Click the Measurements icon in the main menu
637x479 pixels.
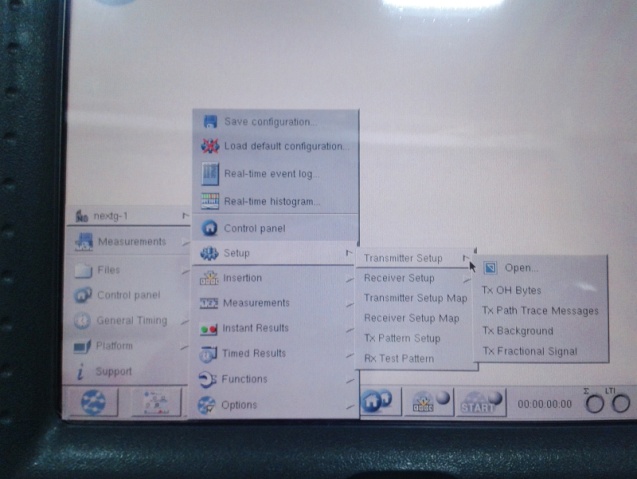84,242
